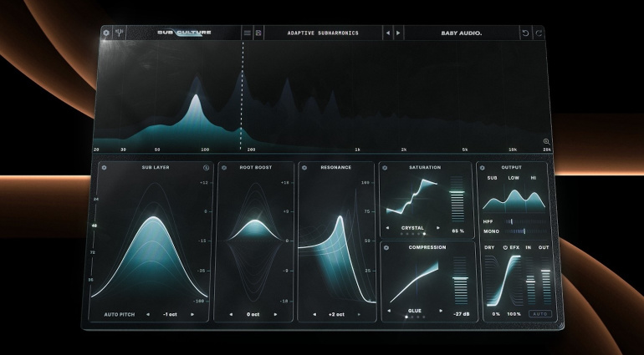Click the 65 % saturation value

click(x=458, y=231)
